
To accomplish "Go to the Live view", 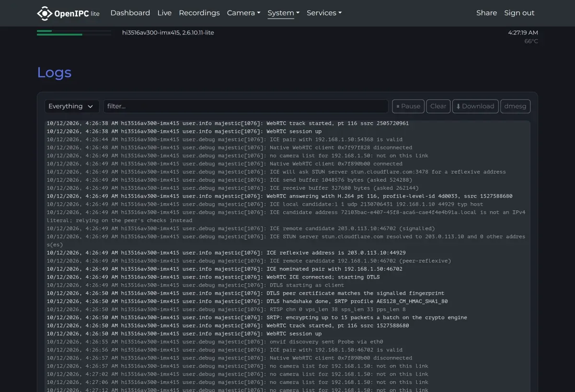I will click(164, 13).
